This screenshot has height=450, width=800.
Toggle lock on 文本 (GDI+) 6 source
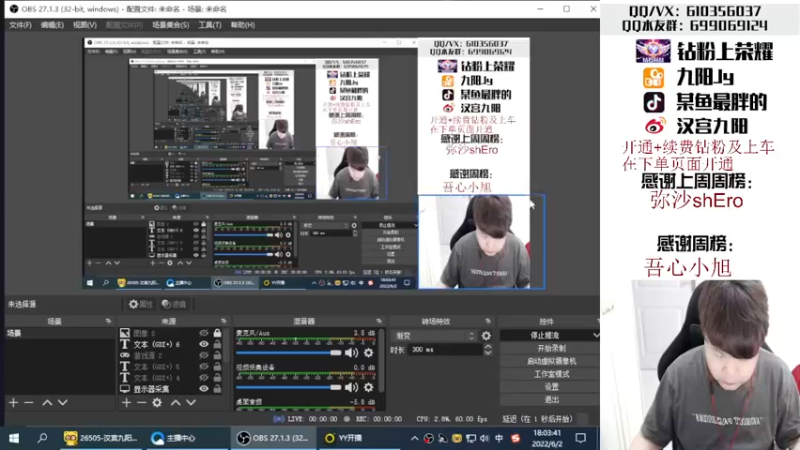[x=217, y=344]
